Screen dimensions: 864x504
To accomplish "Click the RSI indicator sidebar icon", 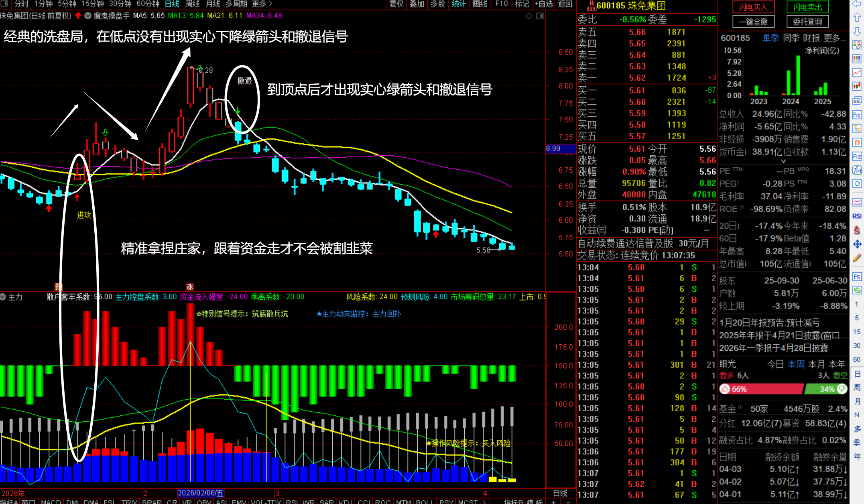I will 857,216.
